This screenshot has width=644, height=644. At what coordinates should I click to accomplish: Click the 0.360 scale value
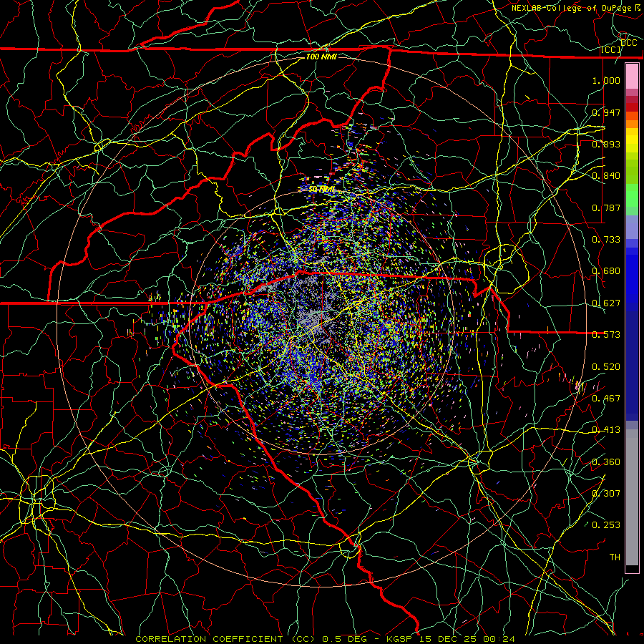tap(606, 462)
